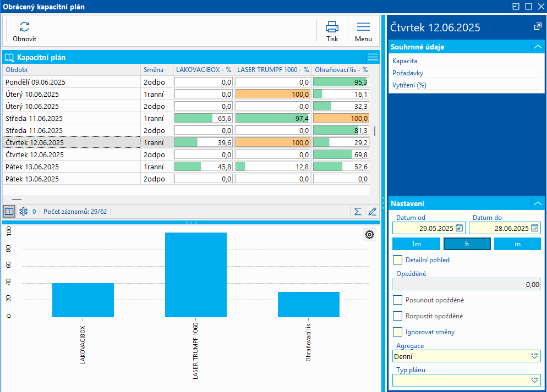547x392 pixels.
Task: Open chart settings gear icon
Action: click(x=369, y=235)
